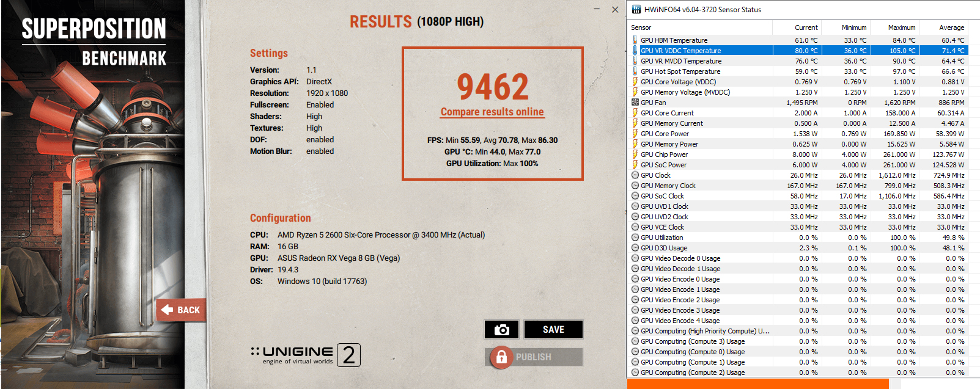Viewport: 980px width, 389px height.
Task: Click the GPU Memory Power lightning icon
Action: point(635,144)
